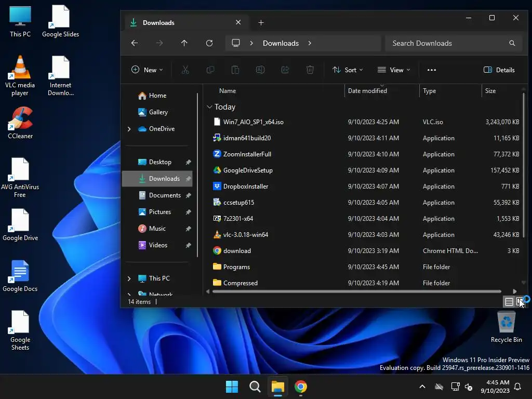Click the Copy icon in toolbar
Screen dimensions: 532x399
click(x=210, y=70)
